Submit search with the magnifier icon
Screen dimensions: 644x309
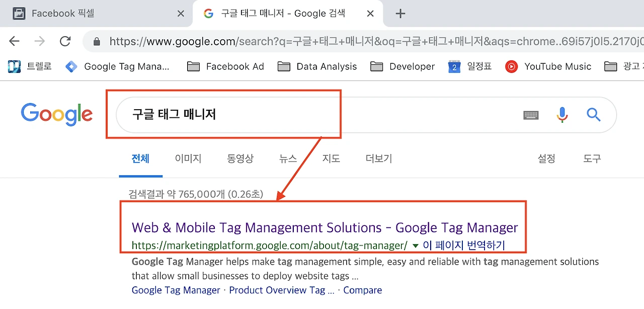(x=594, y=115)
